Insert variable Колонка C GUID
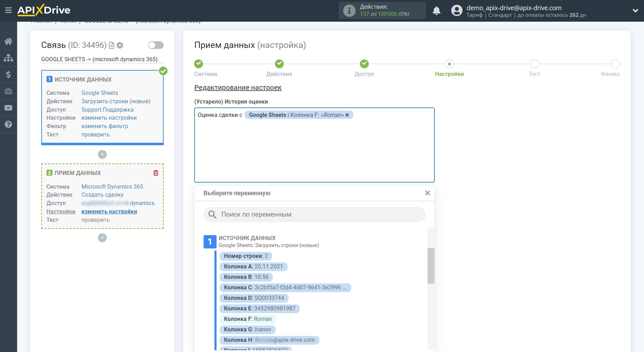Image resolution: width=644 pixels, height=352 pixels. pyautogui.click(x=285, y=288)
